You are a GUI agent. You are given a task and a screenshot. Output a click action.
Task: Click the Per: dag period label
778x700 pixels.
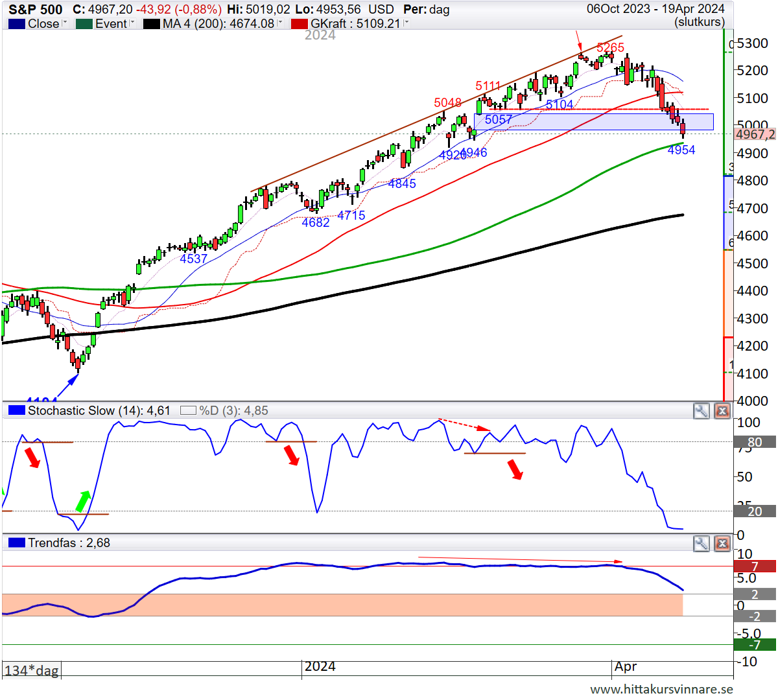coord(427,10)
